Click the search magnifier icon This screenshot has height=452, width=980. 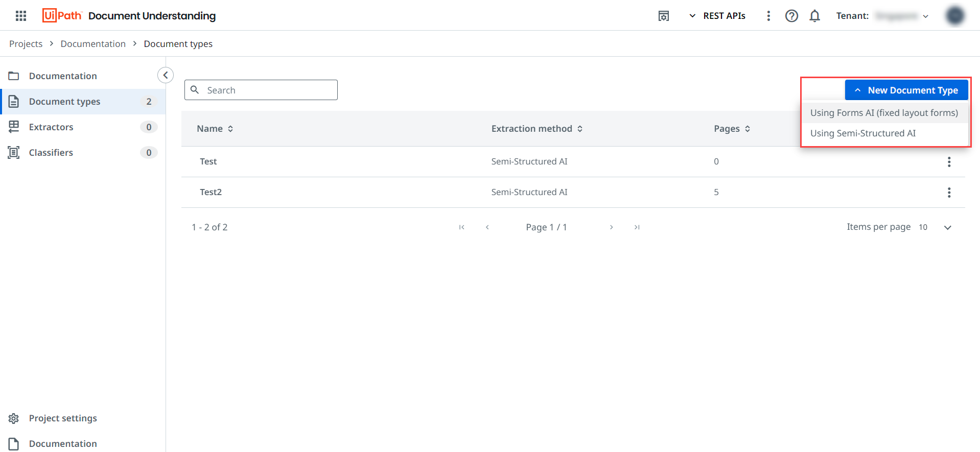[x=195, y=90]
